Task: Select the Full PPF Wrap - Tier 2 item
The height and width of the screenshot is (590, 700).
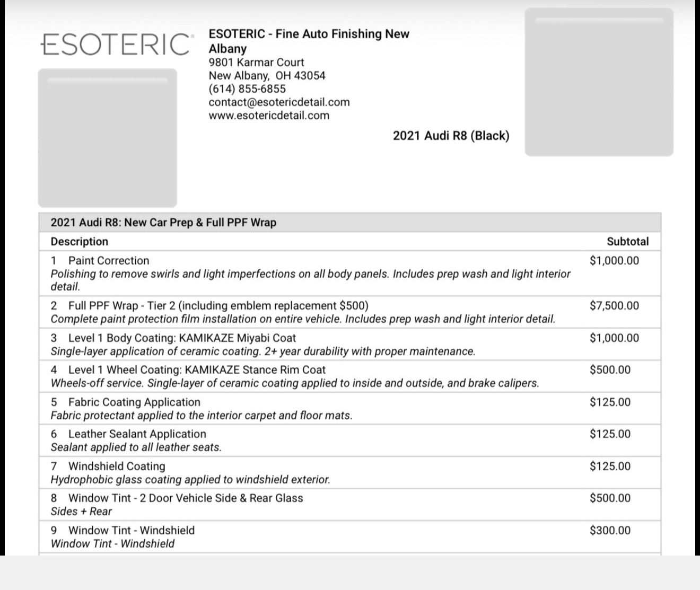Action: point(218,306)
